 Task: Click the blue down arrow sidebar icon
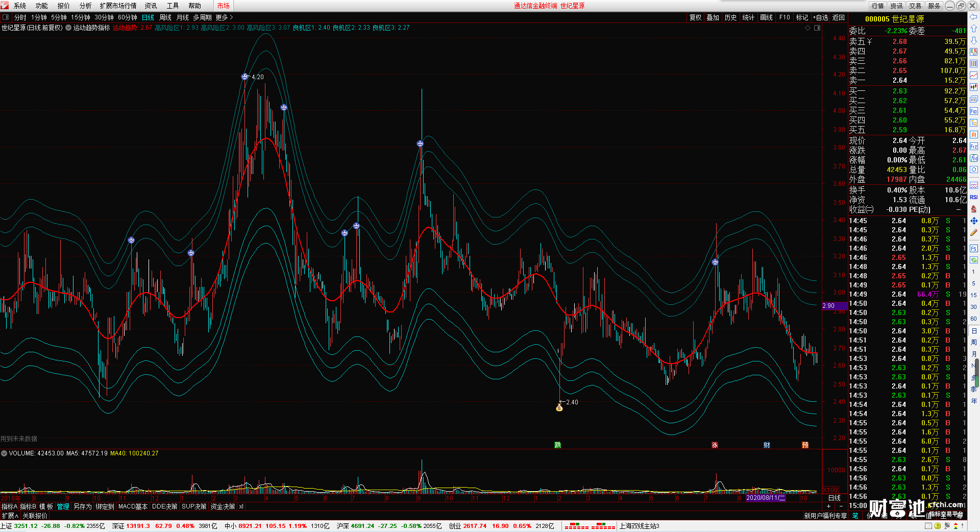tap(974, 40)
